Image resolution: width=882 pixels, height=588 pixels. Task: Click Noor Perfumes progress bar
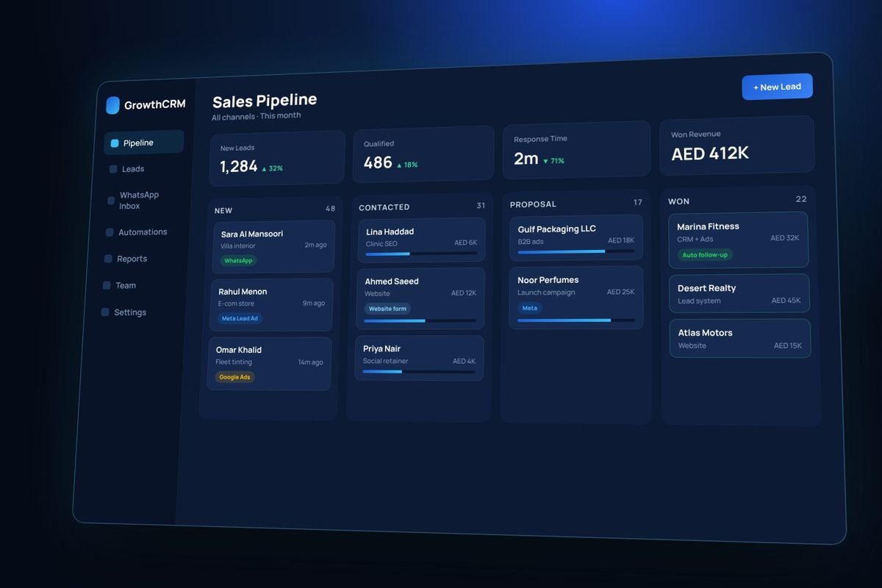click(x=576, y=320)
